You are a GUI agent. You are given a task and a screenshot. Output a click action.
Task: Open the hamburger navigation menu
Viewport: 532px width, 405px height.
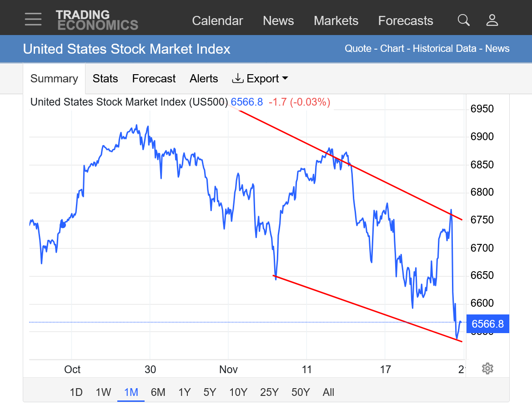pyautogui.click(x=33, y=20)
